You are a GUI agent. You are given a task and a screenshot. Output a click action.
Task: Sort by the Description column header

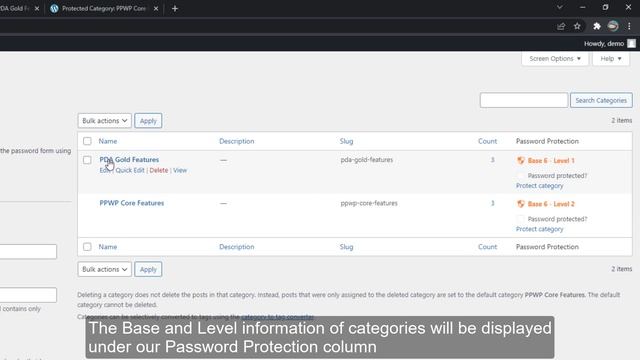coord(237,141)
